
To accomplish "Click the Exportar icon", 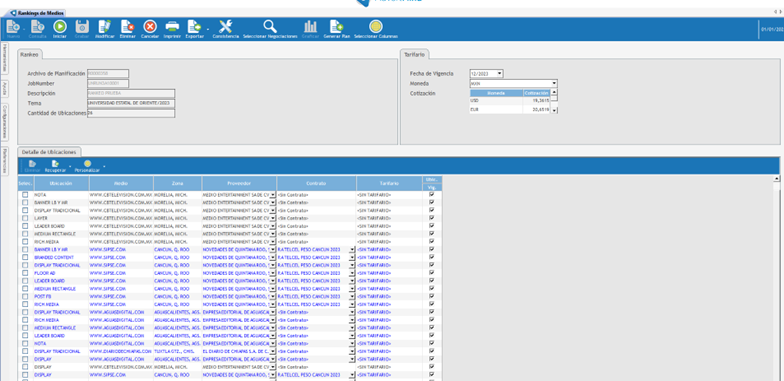I will coord(194,26).
